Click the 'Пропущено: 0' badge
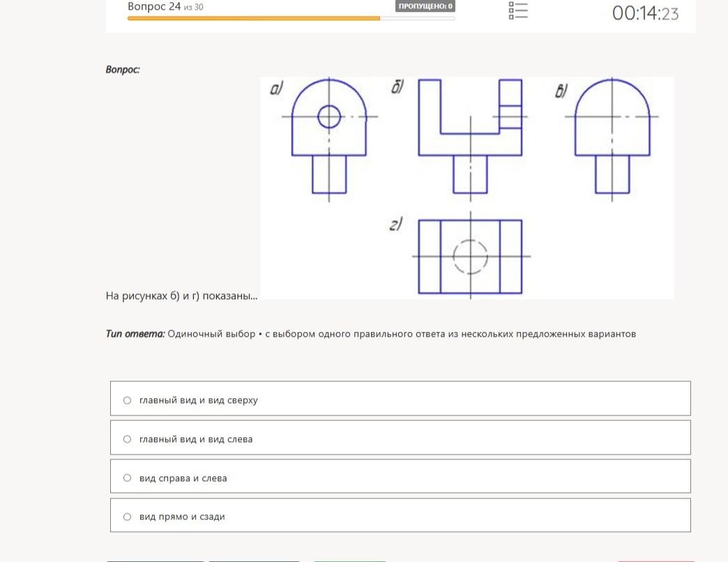 pyautogui.click(x=425, y=6)
